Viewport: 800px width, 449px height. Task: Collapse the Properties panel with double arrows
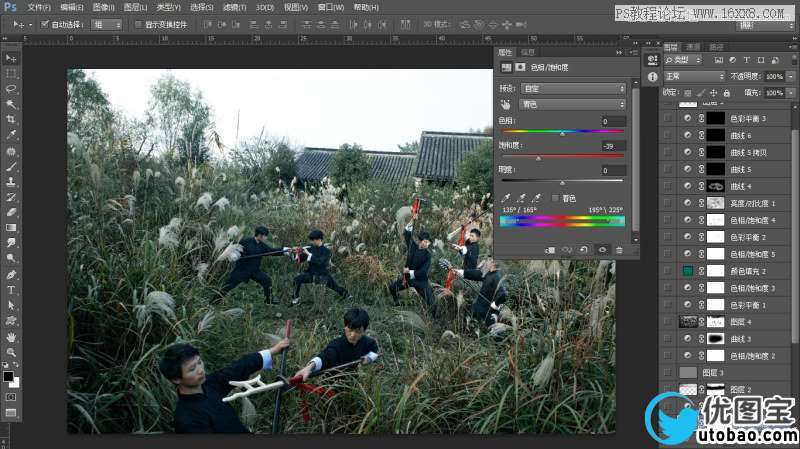click(618, 52)
